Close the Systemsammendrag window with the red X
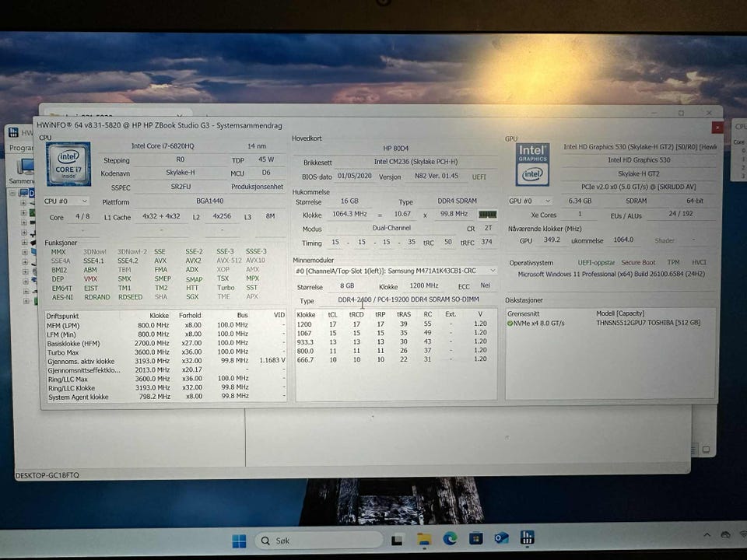 coord(717,127)
